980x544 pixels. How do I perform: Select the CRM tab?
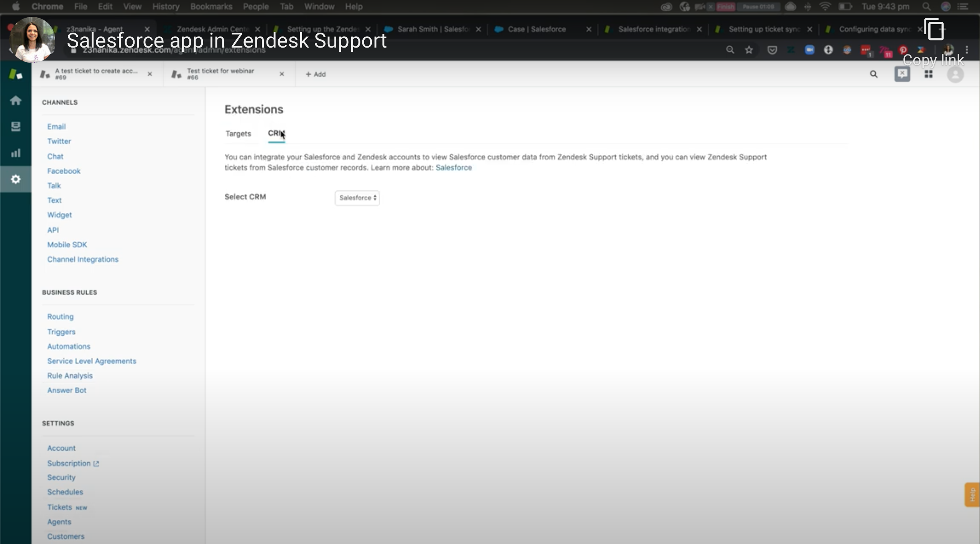point(276,134)
